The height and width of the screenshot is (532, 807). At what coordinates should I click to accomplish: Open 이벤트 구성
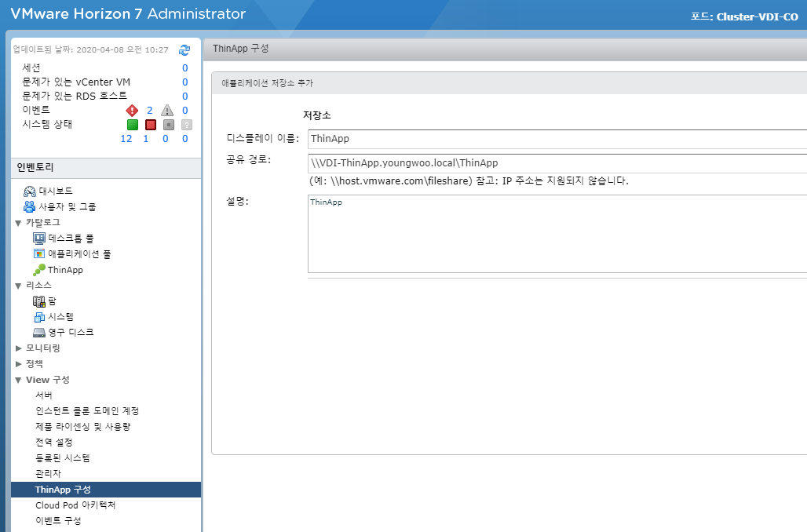pos(58,521)
